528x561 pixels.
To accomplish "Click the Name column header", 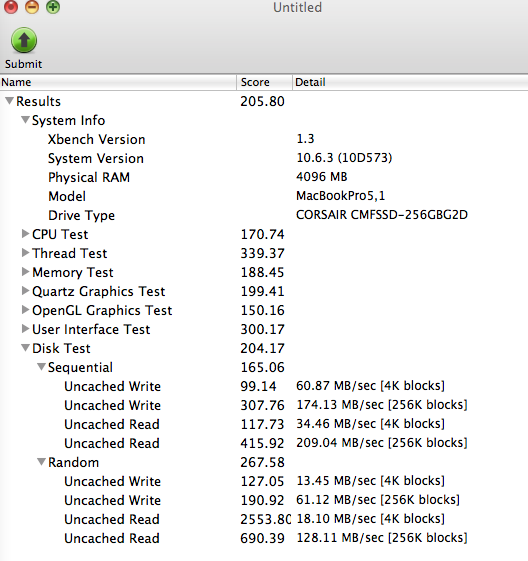I will [118, 82].
